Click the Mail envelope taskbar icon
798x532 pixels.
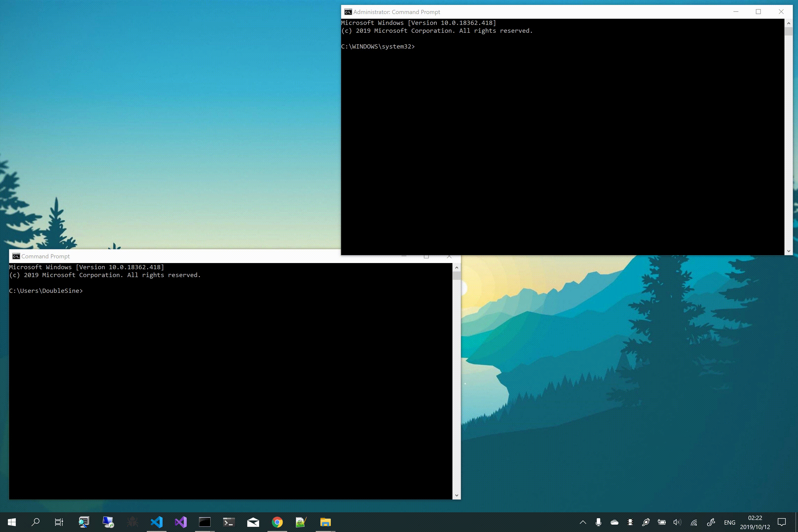(x=253, y=522)
